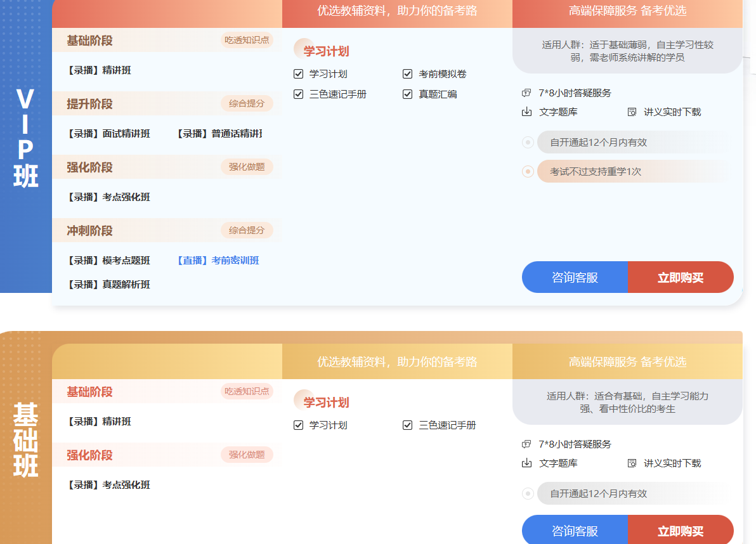Click 立即购买 button in VIP班 card
Screen dimensions: 756x544
coord(681,277)
